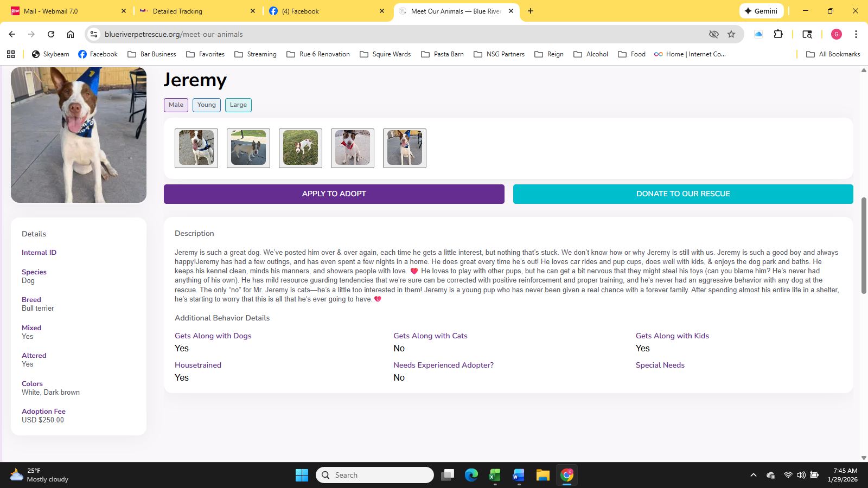Bookmark this page with the star icon
Screen dimensions: 868x488
pos(731,34)
